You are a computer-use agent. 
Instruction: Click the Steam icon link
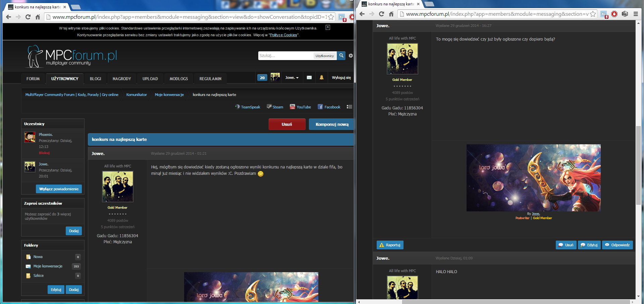(275, 107)
